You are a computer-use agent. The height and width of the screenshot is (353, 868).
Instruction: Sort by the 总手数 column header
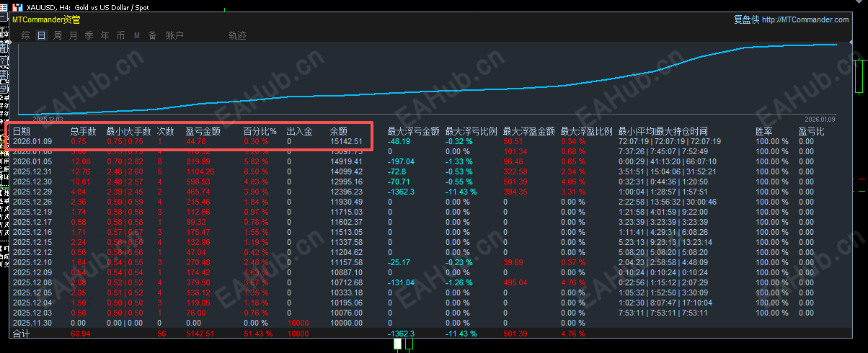click(84, 132)
